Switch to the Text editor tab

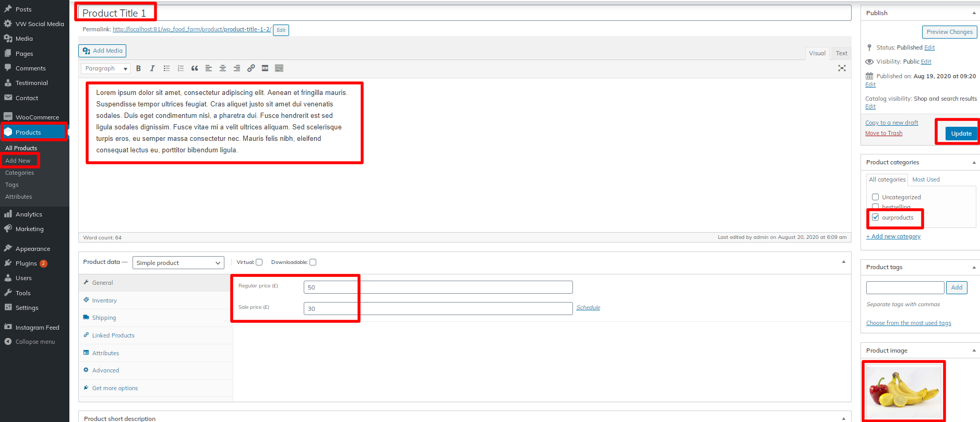click(x=841, y=53)
